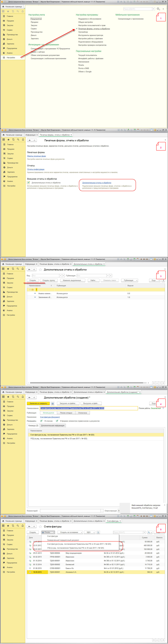Toggle the Дополнительные отчеты и обработки checkbox

pos(28,182)
